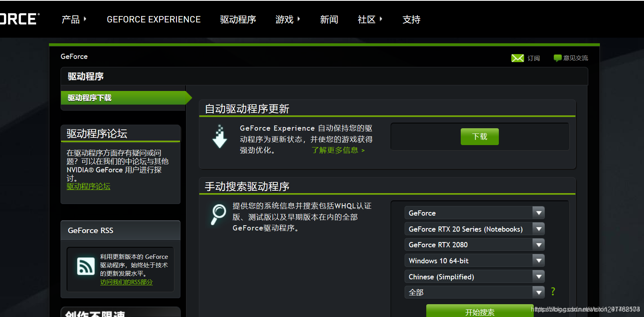The image size is (644, 317).
Task: Click the magnifying glass manual search icon
Action: [x=219, y=214]
